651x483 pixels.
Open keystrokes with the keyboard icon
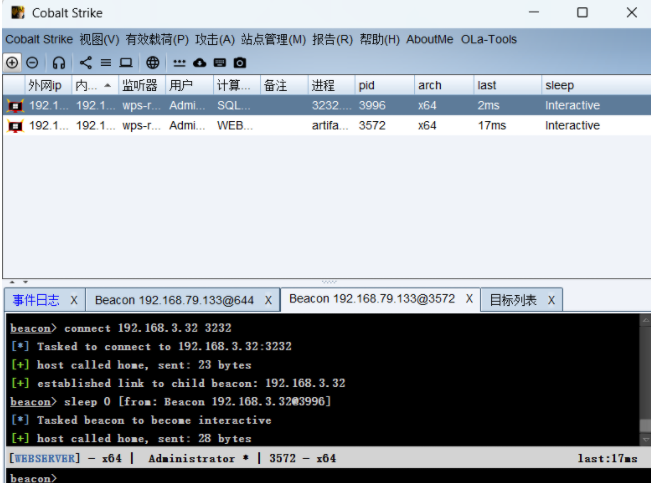point(220,63)
